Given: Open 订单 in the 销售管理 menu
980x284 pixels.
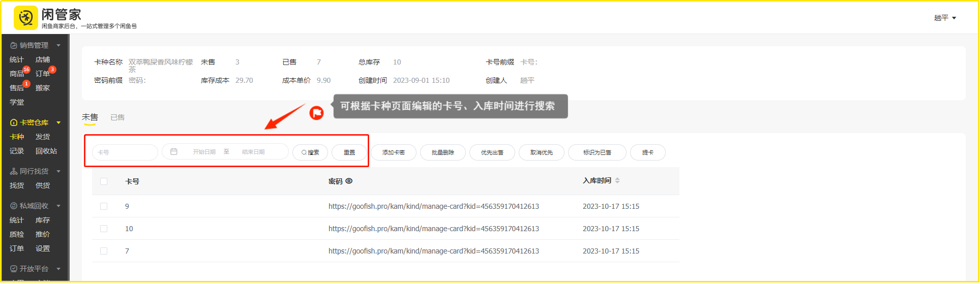Looking at the screenshot, I should pos(43,74).
